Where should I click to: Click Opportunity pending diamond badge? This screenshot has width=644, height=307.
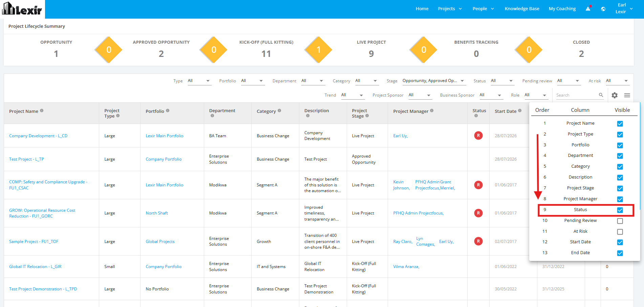point(109,50)
